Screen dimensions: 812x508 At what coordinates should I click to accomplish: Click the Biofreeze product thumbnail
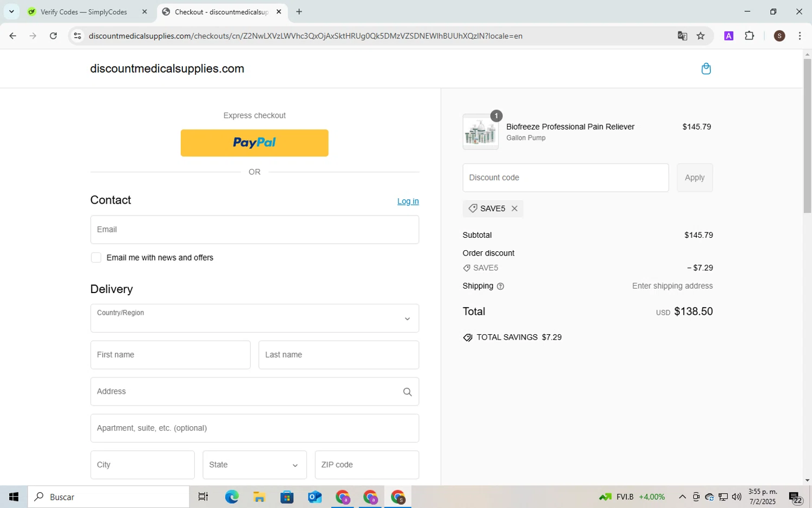pos(480,132)
